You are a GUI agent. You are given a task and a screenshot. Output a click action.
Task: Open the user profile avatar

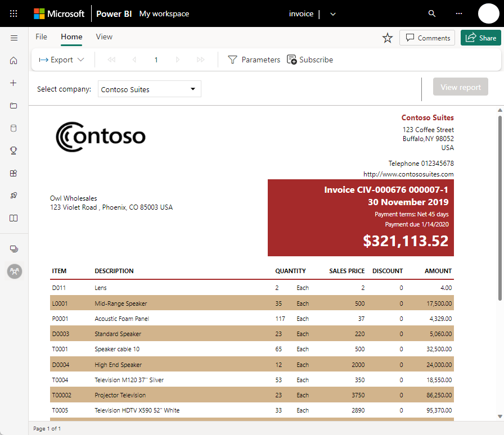click(489, 13)
